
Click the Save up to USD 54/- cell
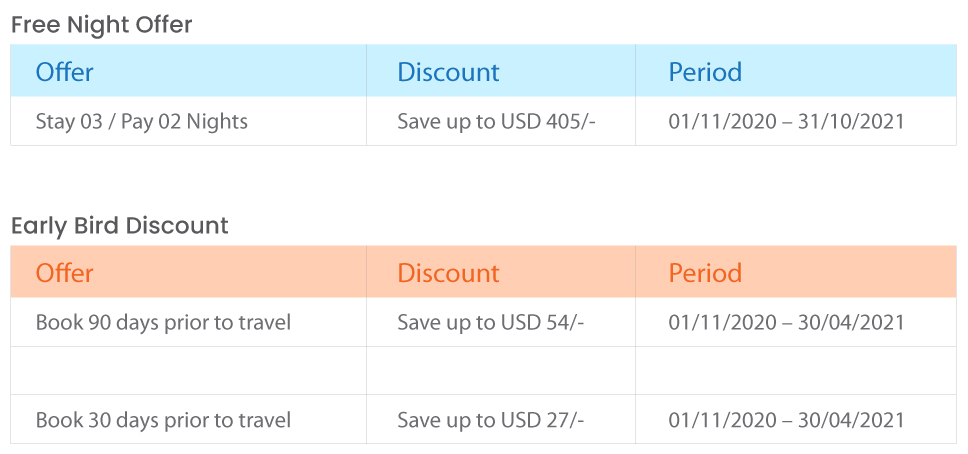[501, 322]
